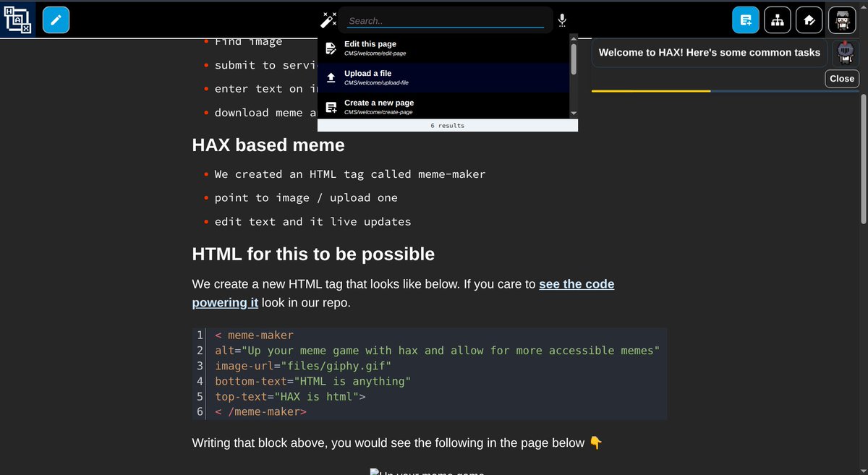
Task: Close the welcome tasks popup
Action: (x=842, y=78)
